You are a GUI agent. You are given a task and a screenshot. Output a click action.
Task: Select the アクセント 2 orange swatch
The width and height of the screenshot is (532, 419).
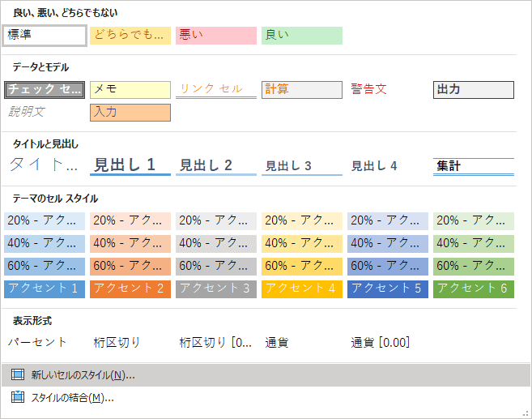tap(130, 289)
